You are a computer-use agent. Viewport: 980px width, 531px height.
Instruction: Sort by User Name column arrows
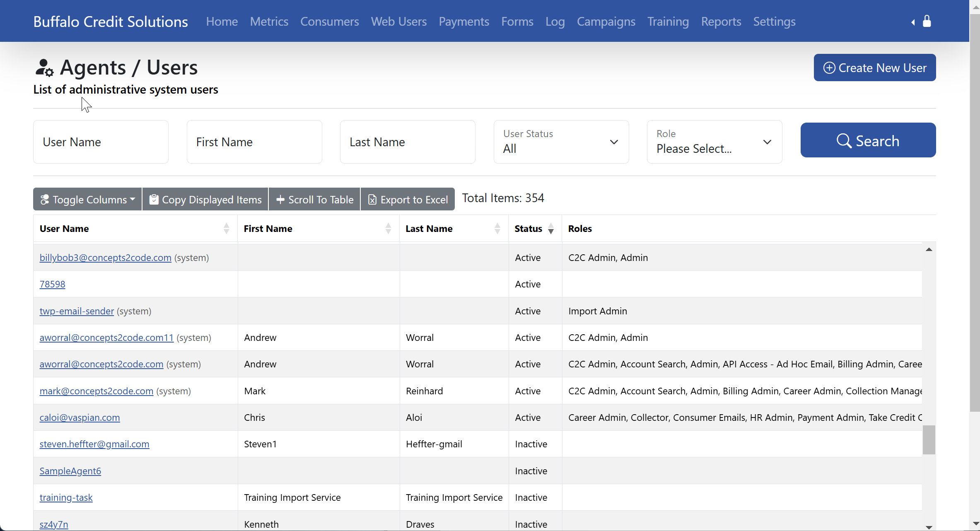(x=226, y=229)
